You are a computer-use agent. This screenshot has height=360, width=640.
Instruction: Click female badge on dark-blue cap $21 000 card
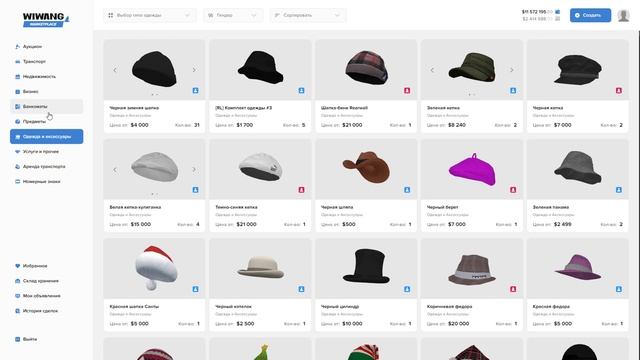click(x=301, y=190)
